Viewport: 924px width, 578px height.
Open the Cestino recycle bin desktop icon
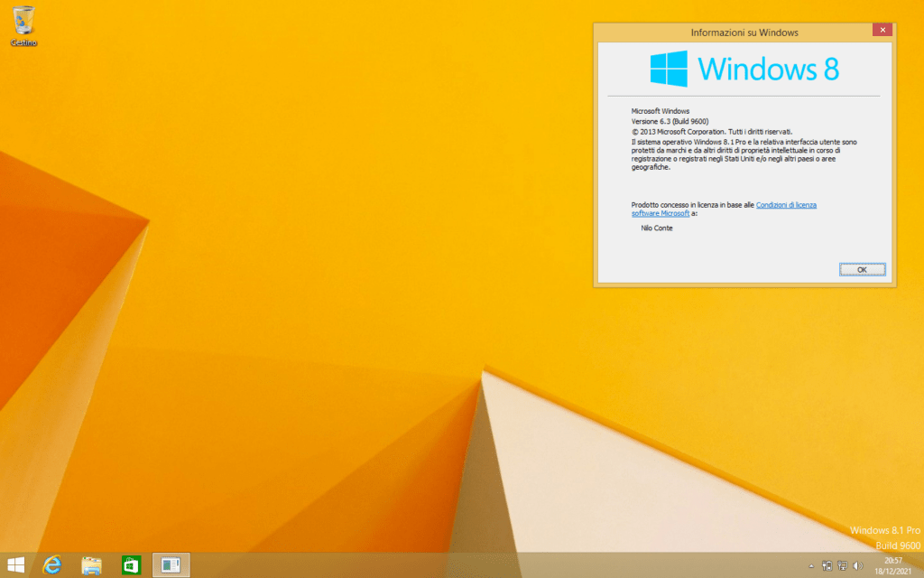(x=24, y=23)
